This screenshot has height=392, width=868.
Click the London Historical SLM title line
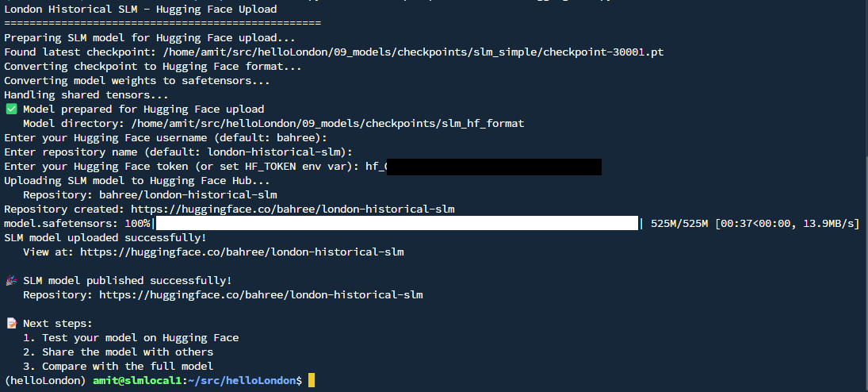[140, 10]
